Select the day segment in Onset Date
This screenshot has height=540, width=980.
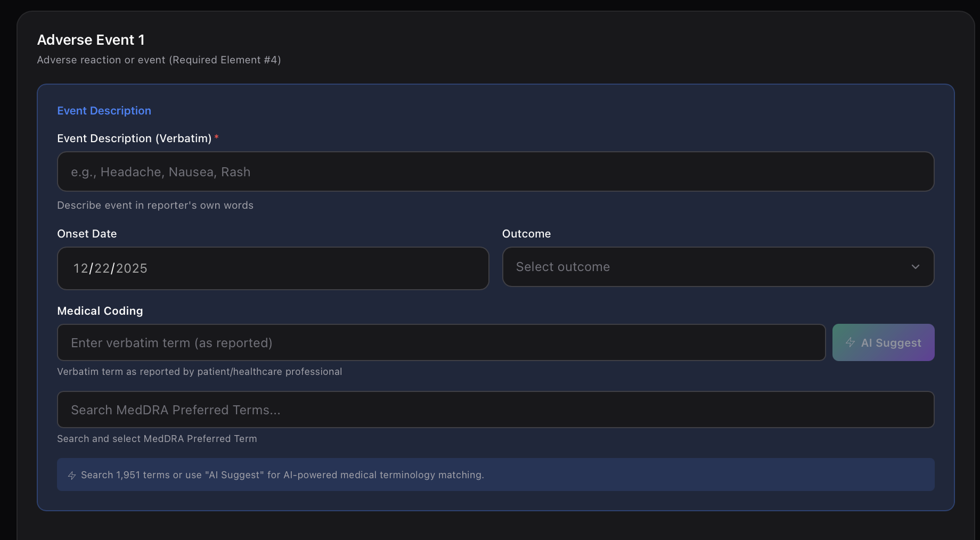[x=102, y=268]
